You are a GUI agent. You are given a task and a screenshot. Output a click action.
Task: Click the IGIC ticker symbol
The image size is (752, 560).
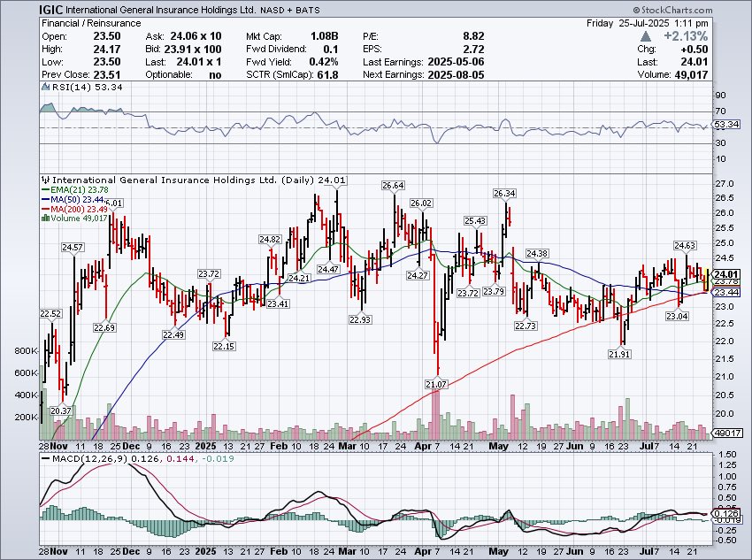tap(50, 10)
